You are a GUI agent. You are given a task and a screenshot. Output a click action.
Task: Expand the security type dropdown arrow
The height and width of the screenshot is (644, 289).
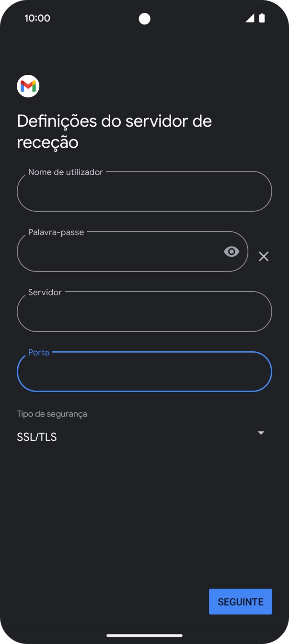(261, 433)
